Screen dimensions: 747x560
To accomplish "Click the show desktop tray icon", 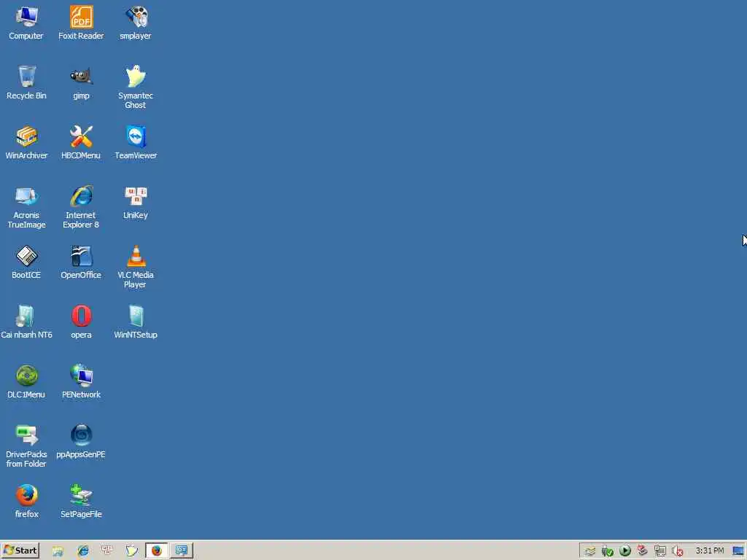I will tap(738, 551).
